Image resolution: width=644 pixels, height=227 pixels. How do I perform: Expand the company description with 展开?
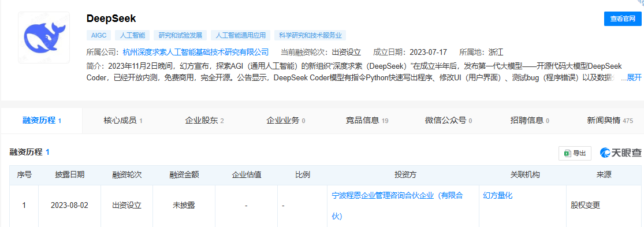pyautogui.click(x=634, y=77)
